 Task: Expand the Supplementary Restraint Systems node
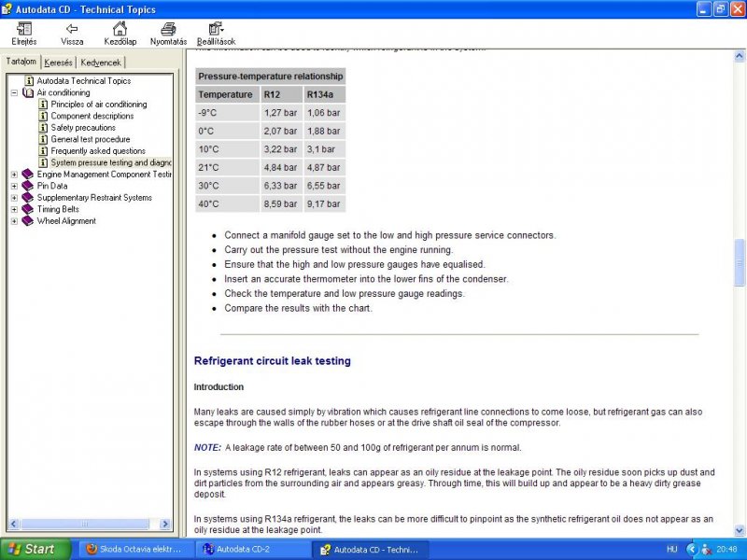(14, 198)
